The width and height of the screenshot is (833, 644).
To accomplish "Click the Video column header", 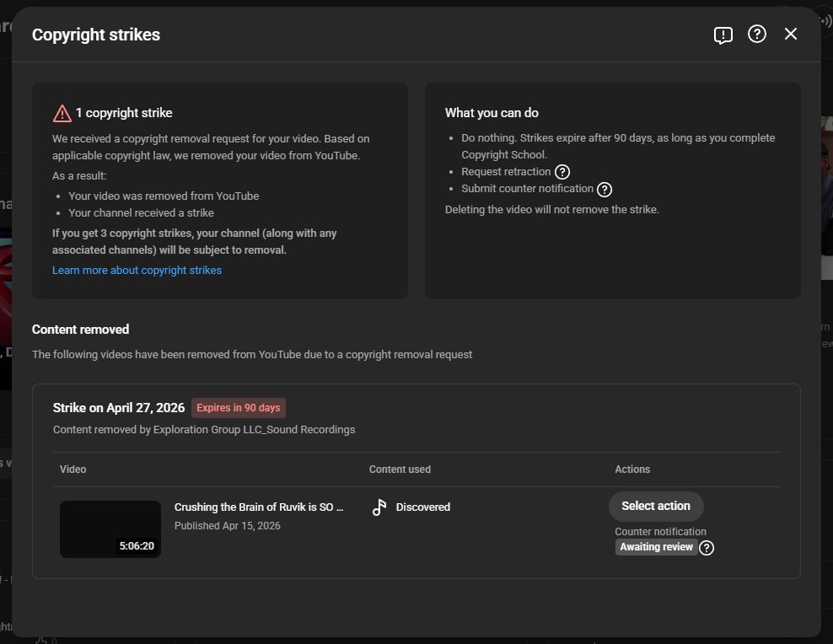I will [x=73, y=470].
